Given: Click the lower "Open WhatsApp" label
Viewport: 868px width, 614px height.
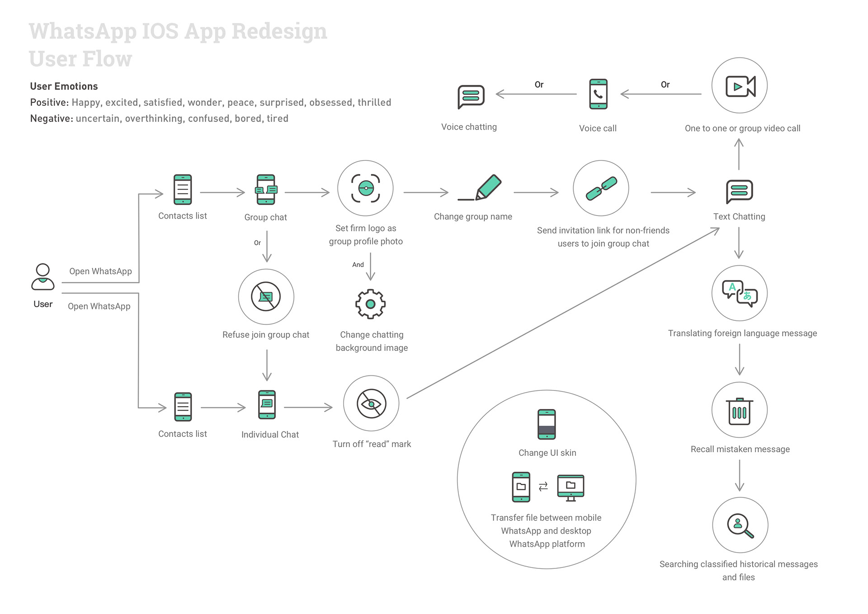Looking at the screenshot, I should (99, 306).
